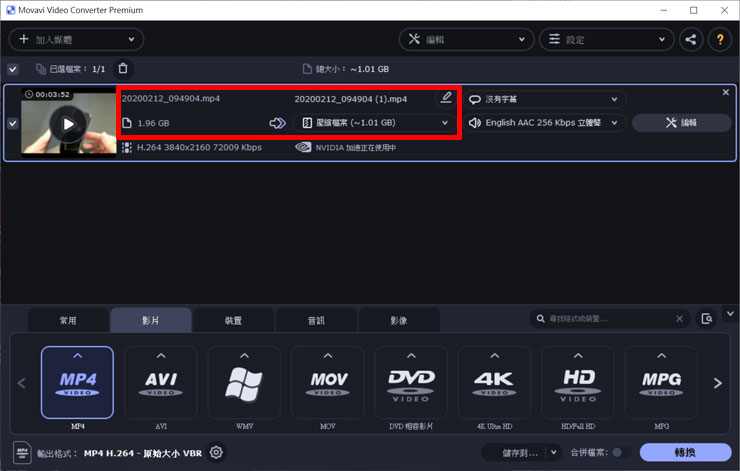Select the AVI video format icon
The height and width of the screenshot is (471, 740).
coord(161,382)
